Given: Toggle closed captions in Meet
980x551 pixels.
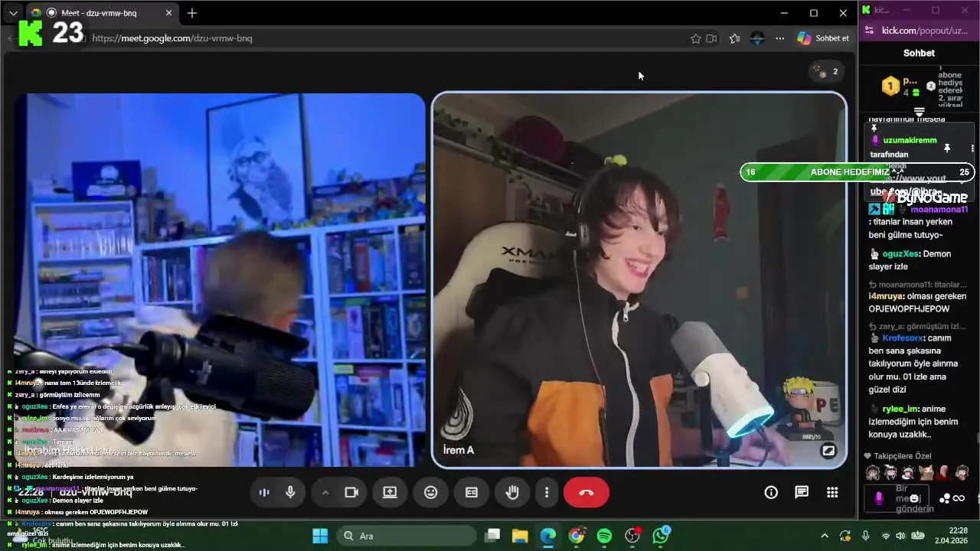Looking at the screenshot, I should coord(472,492).
